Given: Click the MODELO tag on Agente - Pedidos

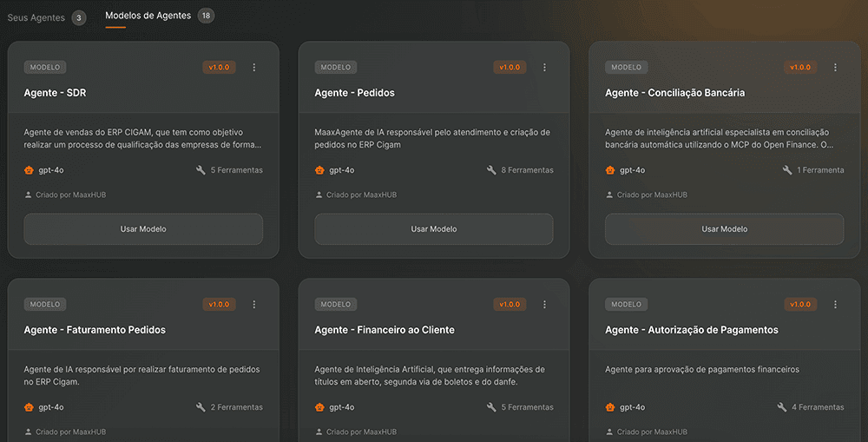Looking at the screenshot, I should (x=335, y=67).
